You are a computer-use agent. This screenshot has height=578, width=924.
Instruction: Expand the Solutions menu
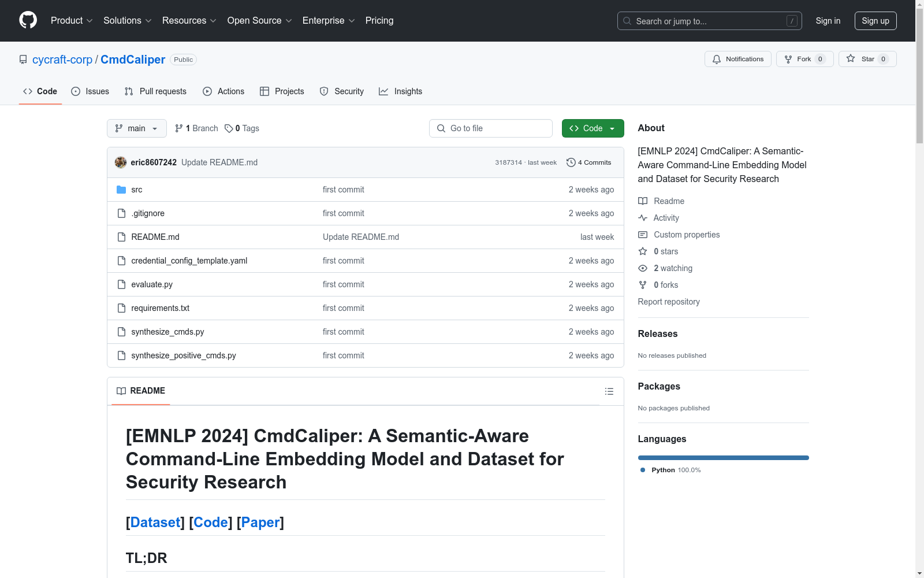pyautogui.click(x=127, y=21)
